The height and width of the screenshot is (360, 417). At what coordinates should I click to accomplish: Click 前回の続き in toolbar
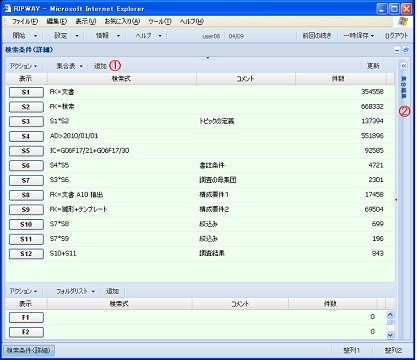point(317,36)
